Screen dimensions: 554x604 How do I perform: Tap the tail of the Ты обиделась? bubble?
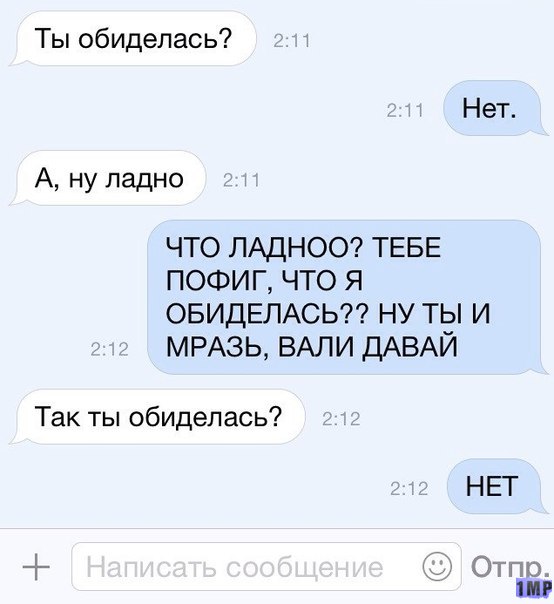15,60
